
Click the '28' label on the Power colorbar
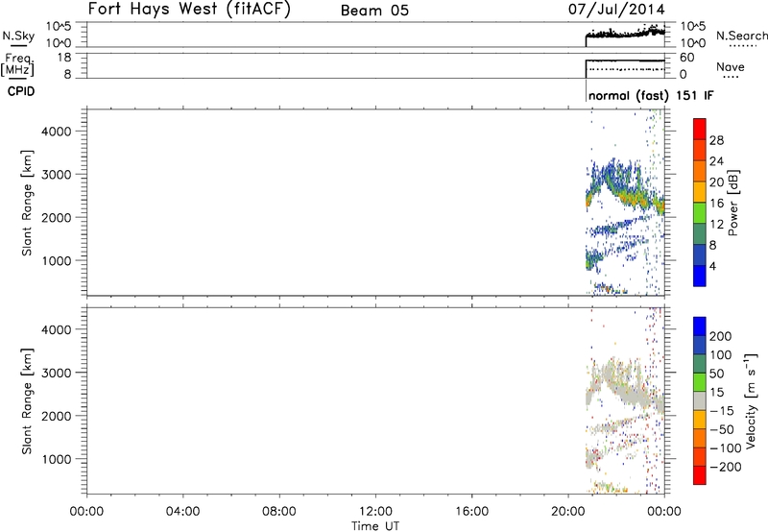[716, 140]
